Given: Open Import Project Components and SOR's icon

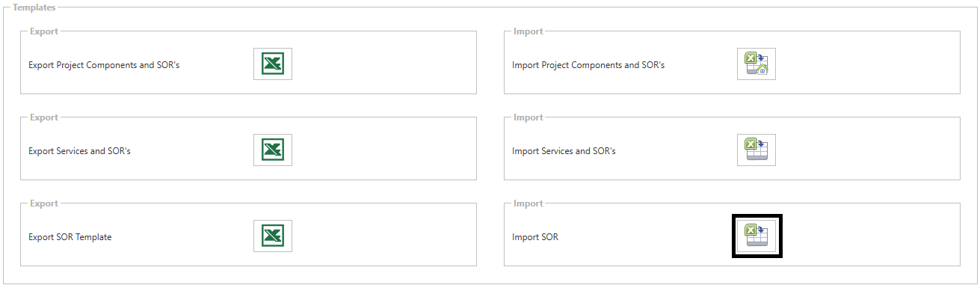Looking at the screenshot, I should [x=756, y=64].
